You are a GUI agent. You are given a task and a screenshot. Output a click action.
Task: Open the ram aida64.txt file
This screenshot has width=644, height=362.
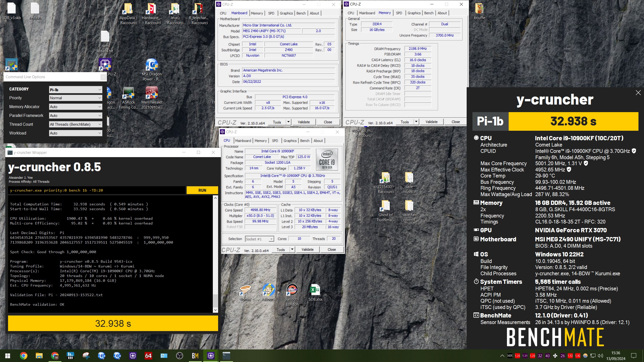point(105,42)
